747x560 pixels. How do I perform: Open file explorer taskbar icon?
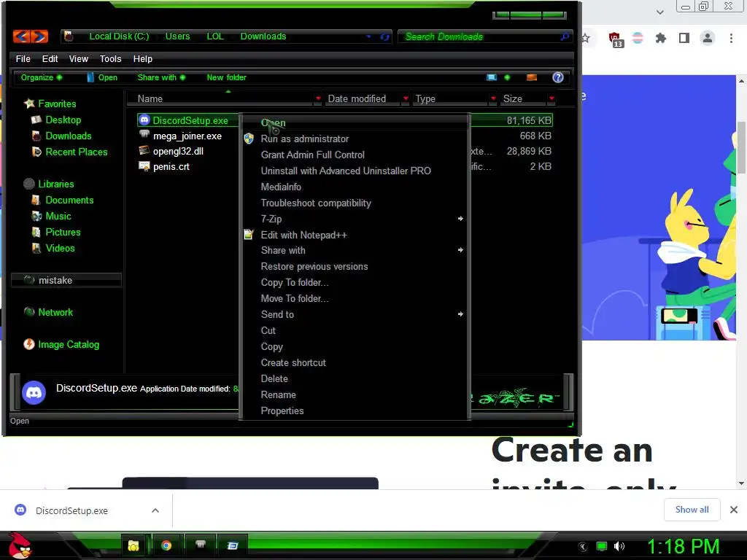coord(133,545)
